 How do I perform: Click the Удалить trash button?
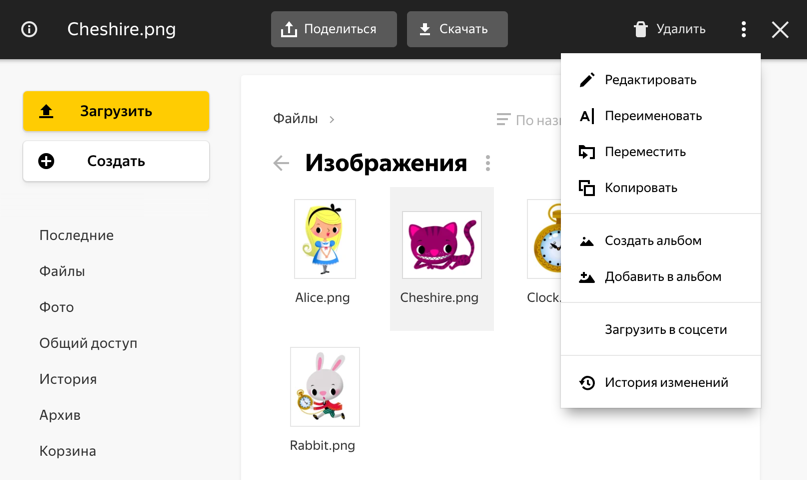pyautogui.click(x=669, y=29)
